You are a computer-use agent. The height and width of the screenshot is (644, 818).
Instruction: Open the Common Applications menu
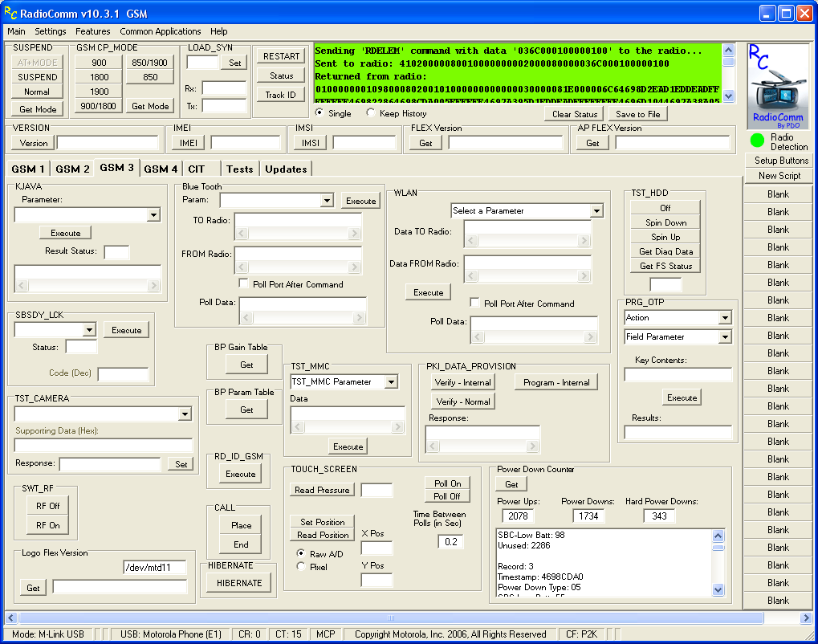[161, 31]
